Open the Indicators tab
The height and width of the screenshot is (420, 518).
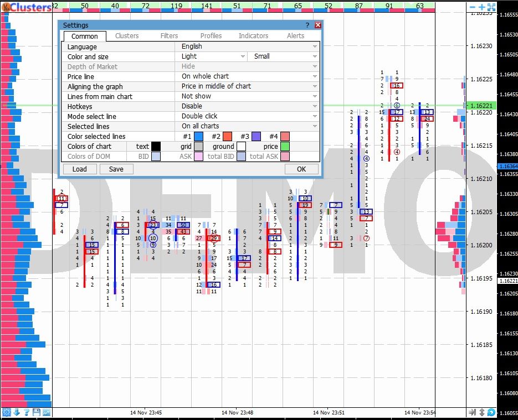pyautogui.click(x=253, y=36)
